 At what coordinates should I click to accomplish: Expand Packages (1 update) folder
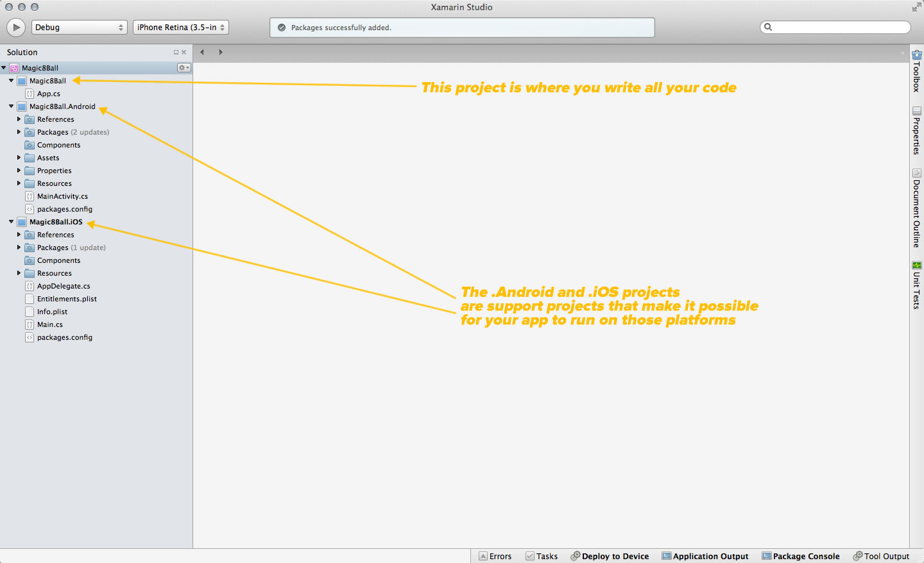(x=19, y=248)
